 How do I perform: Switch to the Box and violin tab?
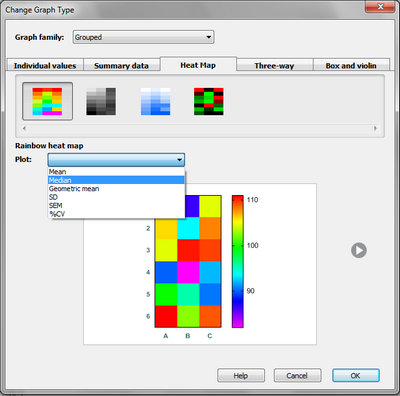click(x=351, y=66)
